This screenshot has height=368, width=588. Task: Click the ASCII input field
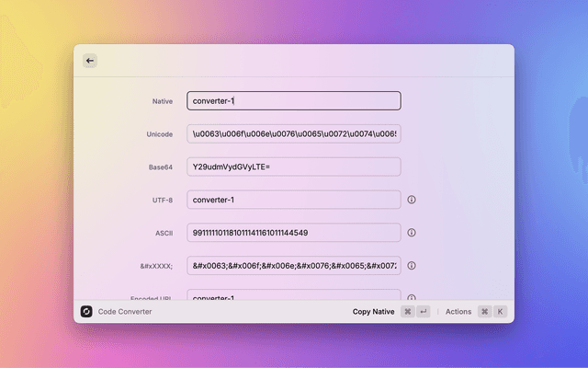[x=294, y=233]
